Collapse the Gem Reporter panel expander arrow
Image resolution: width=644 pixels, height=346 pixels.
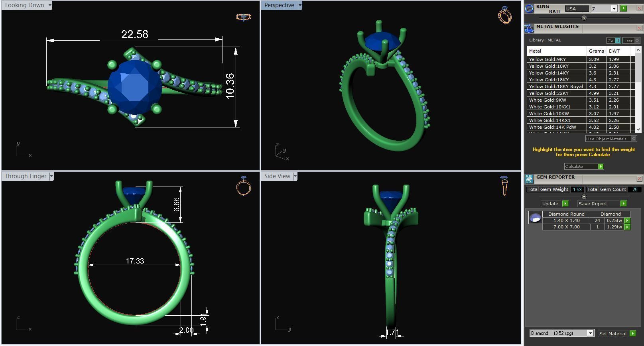[584, 197]
